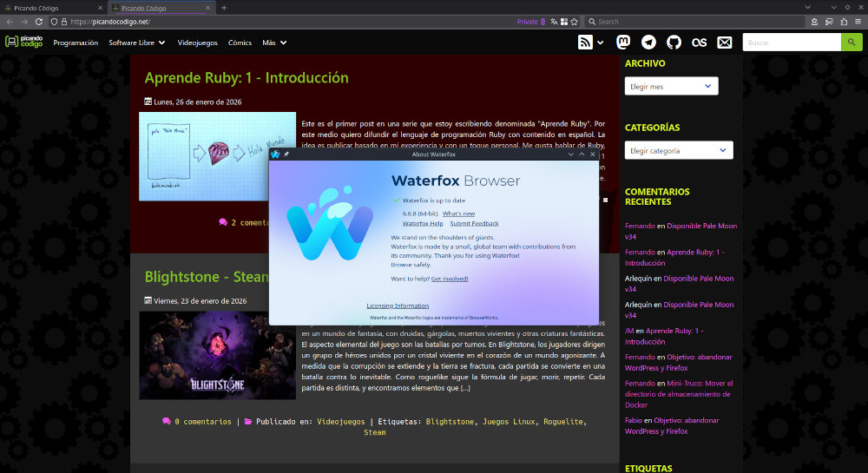Open the Ruby post sketch thumbnail
This screenshot has width=868, height=473.
click(x=217, y=156)
